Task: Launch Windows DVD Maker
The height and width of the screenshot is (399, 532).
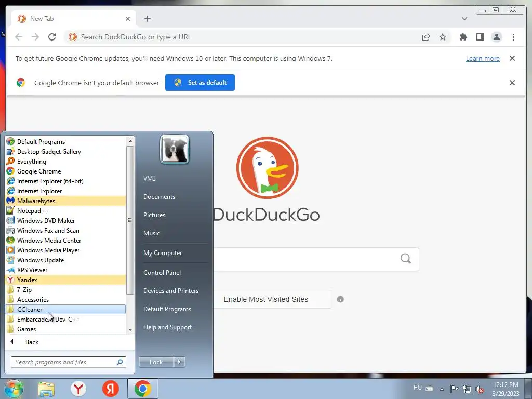Action: click(x=66, y=220)
